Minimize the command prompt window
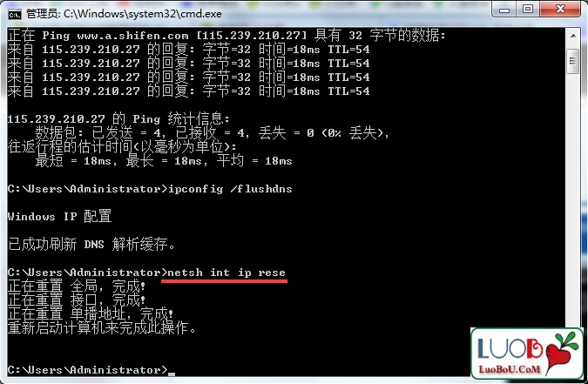This screenshot has height=384, width=588. pos(504,9)
